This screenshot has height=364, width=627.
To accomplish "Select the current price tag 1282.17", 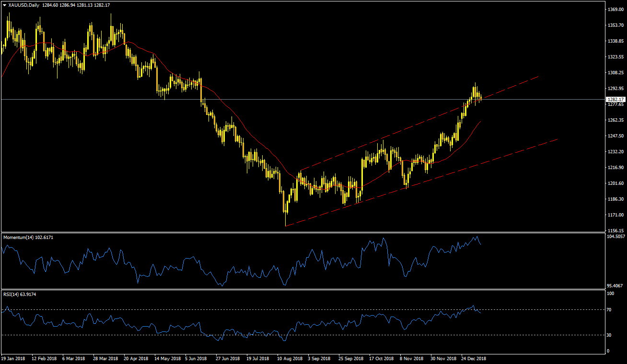I will click(614, 100).
